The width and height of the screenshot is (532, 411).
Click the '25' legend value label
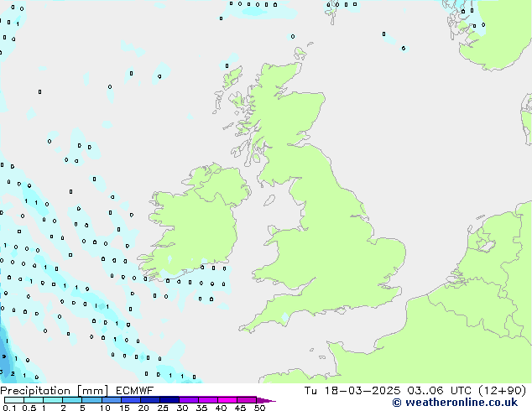[x=163, y=408]
